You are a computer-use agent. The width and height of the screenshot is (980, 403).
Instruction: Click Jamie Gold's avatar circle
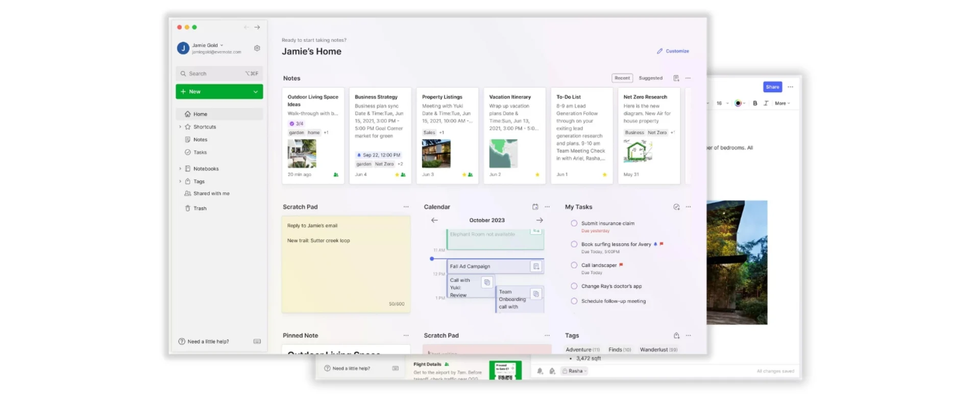point(183,48)
